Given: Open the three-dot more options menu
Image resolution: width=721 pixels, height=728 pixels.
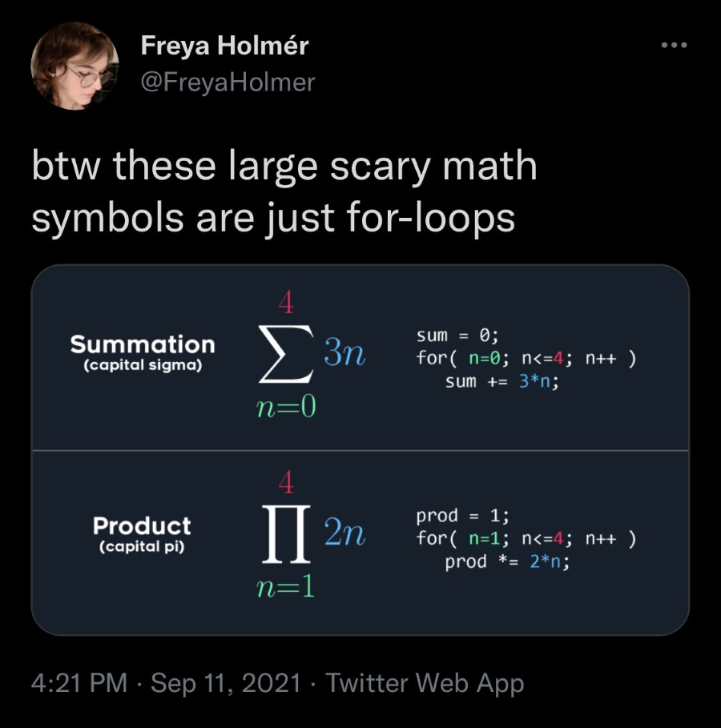Looking at the screenshot, I should (x=674, y=45).
